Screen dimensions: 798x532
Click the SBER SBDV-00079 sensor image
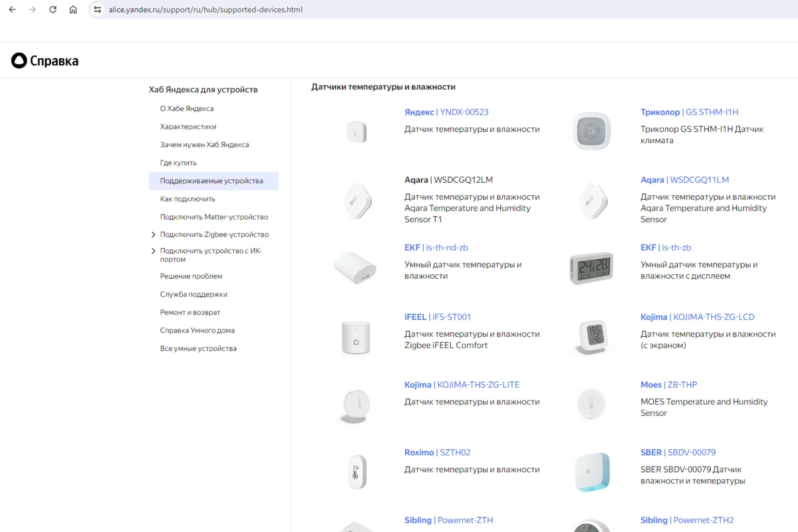592,472
